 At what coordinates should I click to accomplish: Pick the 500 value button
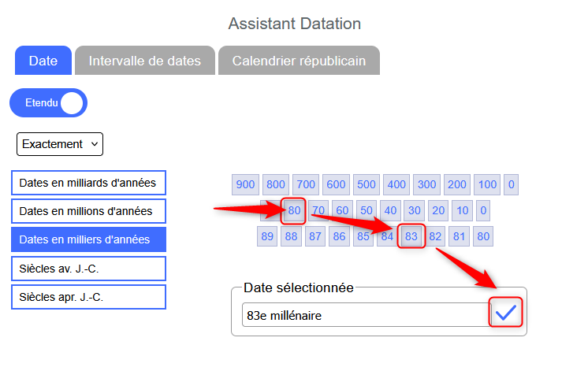click(367, 185)
